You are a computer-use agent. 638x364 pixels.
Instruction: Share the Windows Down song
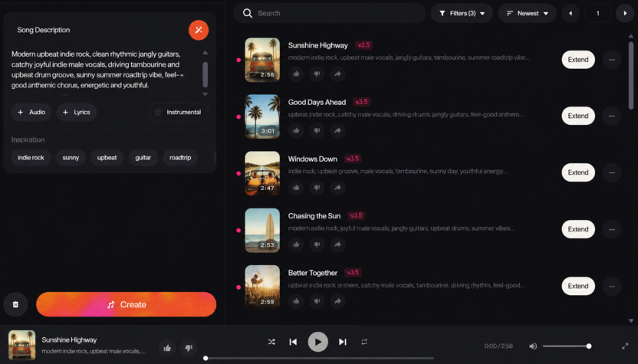[x=337, y=188]
